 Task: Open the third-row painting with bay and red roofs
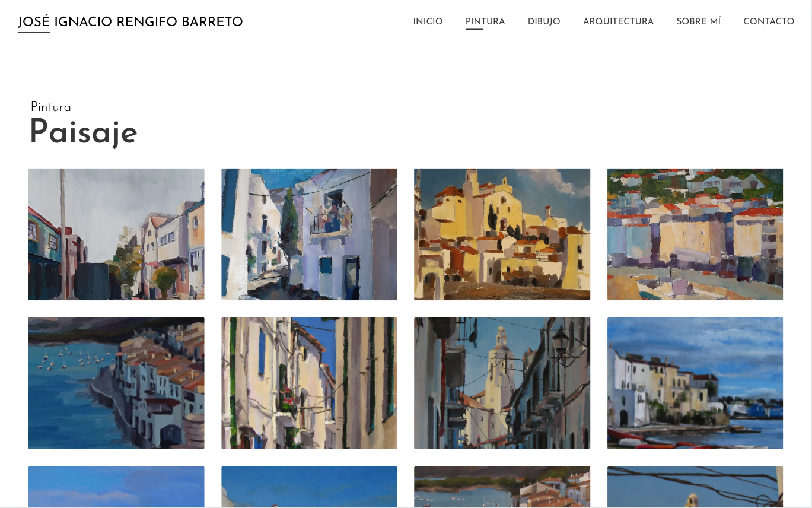tap(502, 487)
